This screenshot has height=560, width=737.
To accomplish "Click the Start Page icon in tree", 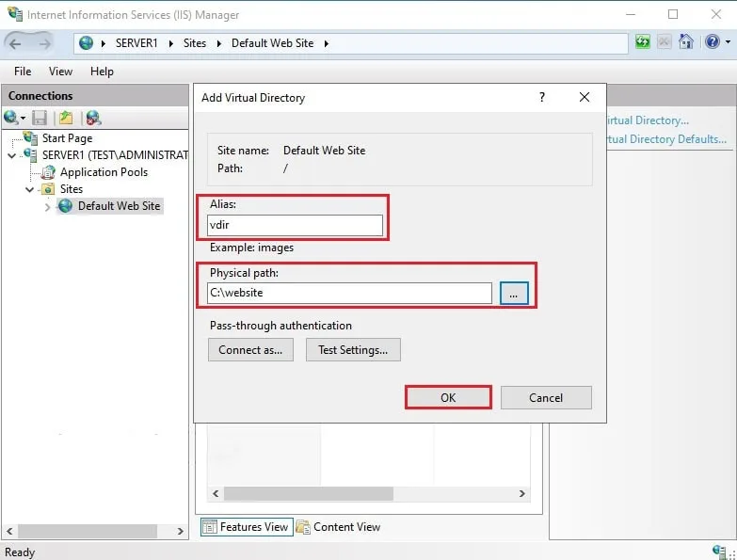I will coord(30,137).
